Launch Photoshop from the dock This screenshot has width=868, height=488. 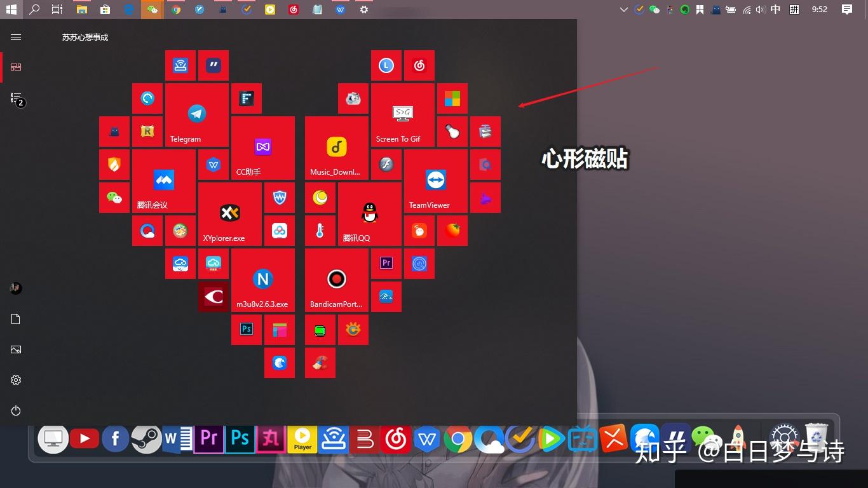240,438
